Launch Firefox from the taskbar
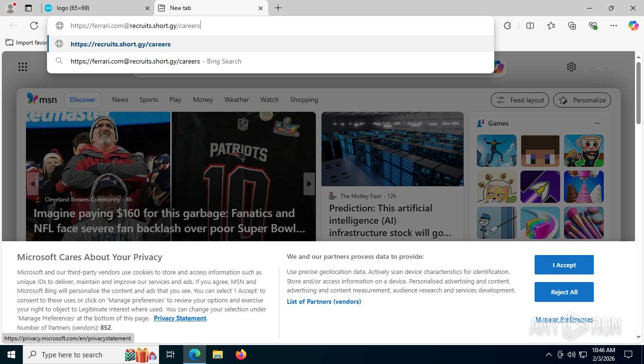The image size is (644, 364). pyautogui.click(x=241, y=355)
